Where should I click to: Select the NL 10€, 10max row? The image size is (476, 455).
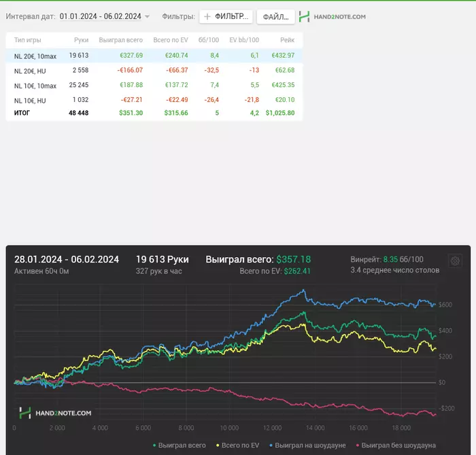[x=154, y=85]
